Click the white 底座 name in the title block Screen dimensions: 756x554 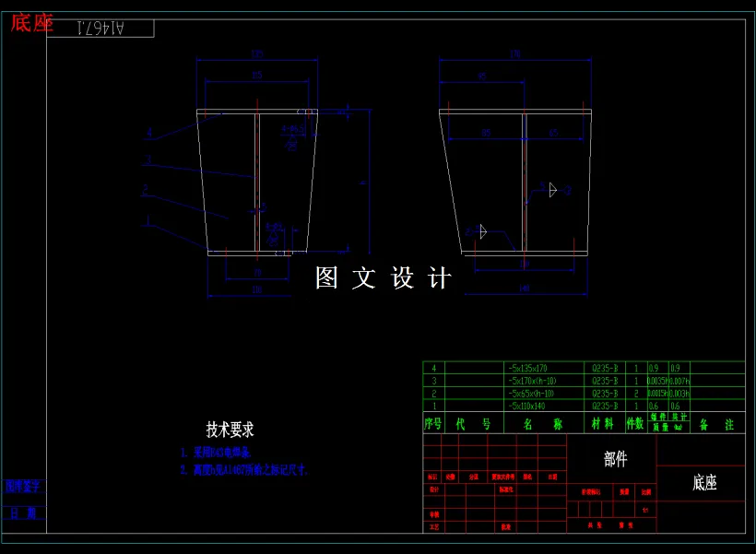click(x=704, y=482)
